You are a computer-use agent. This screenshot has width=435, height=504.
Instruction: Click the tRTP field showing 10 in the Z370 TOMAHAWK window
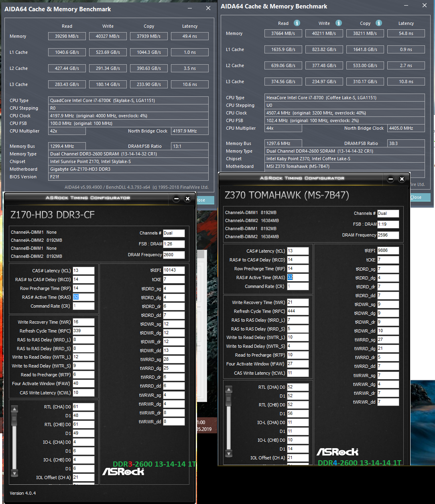pyautogui.click(x=298, y=355)
